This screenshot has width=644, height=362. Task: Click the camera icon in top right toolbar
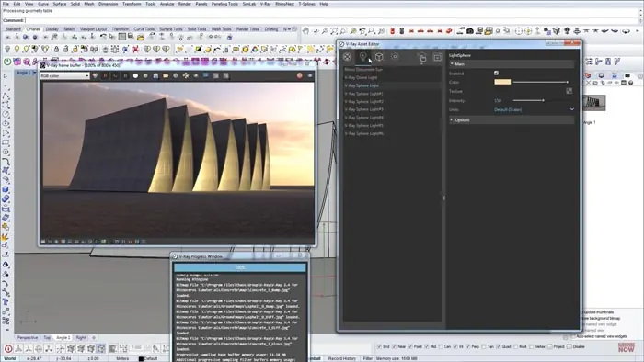pos(470,30)
